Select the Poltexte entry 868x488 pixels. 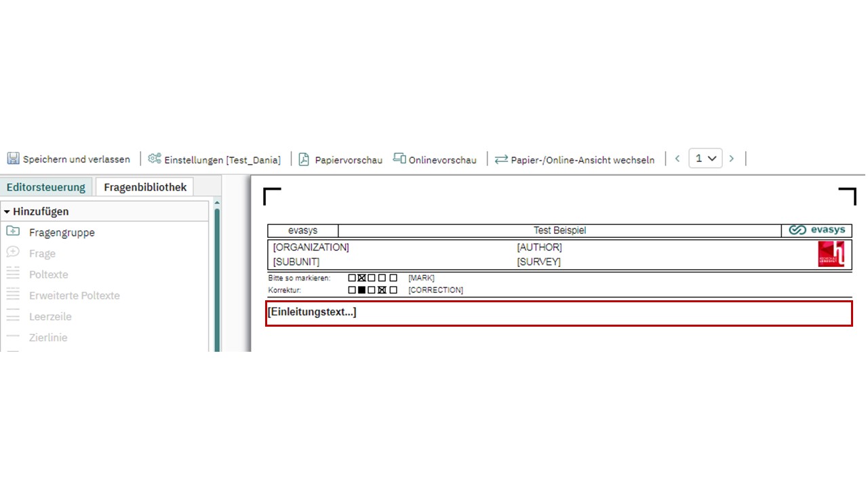(x=48, y=274)
